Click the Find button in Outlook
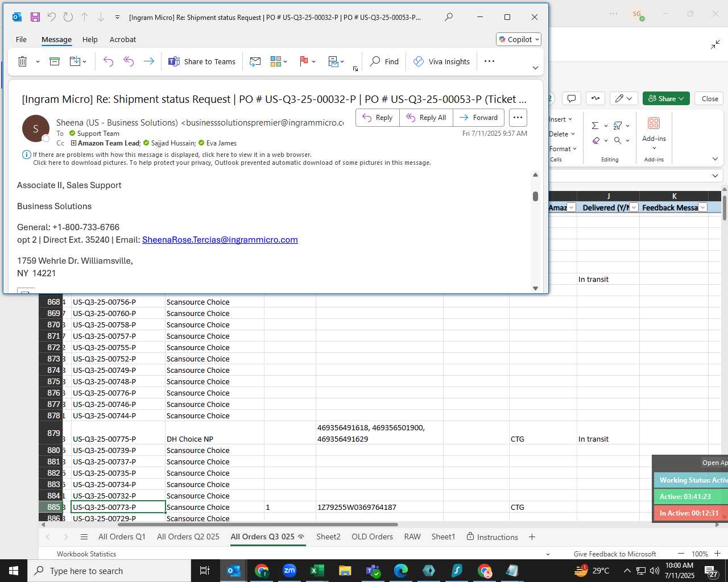The width and height of the screenshot is (728, 582). pyautogui.click(x=384, y=61)
